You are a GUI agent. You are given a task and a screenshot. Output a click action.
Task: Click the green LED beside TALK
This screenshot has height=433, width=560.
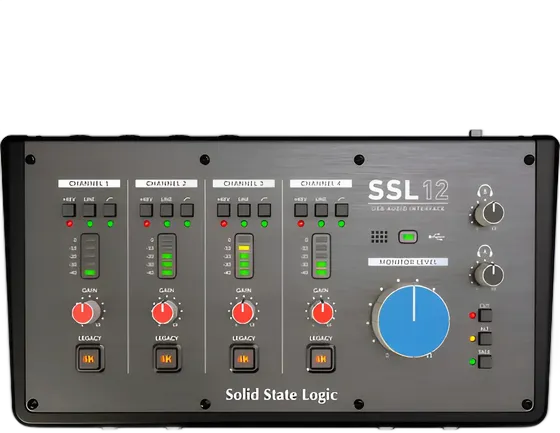point(472,362)
